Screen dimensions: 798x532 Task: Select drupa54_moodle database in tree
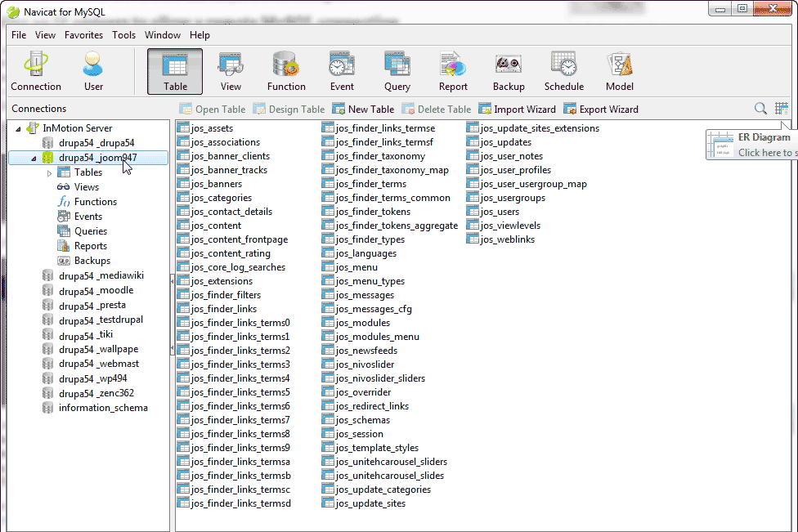click(96, 291)
